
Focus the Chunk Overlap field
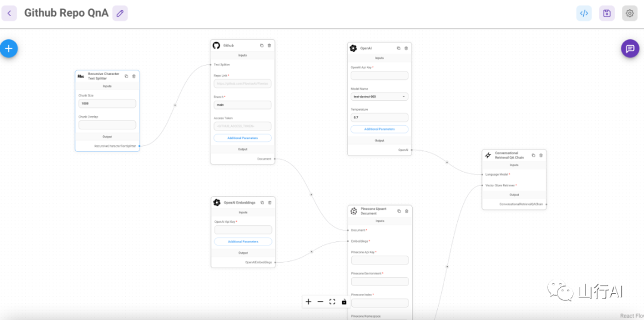coord(107,125)
